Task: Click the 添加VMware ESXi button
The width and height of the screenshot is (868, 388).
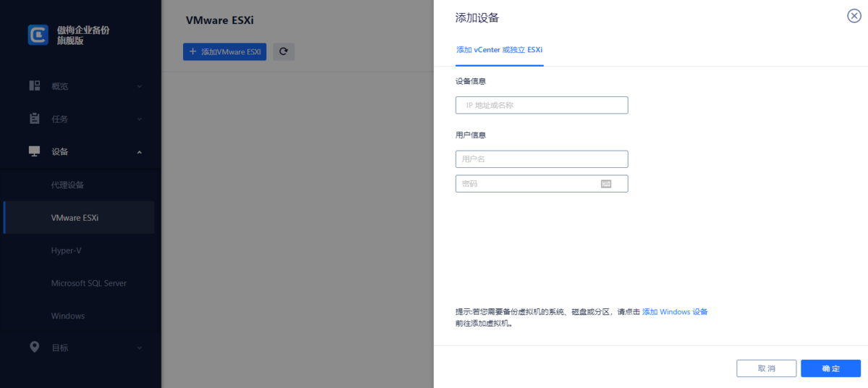Action: [225, 51]
